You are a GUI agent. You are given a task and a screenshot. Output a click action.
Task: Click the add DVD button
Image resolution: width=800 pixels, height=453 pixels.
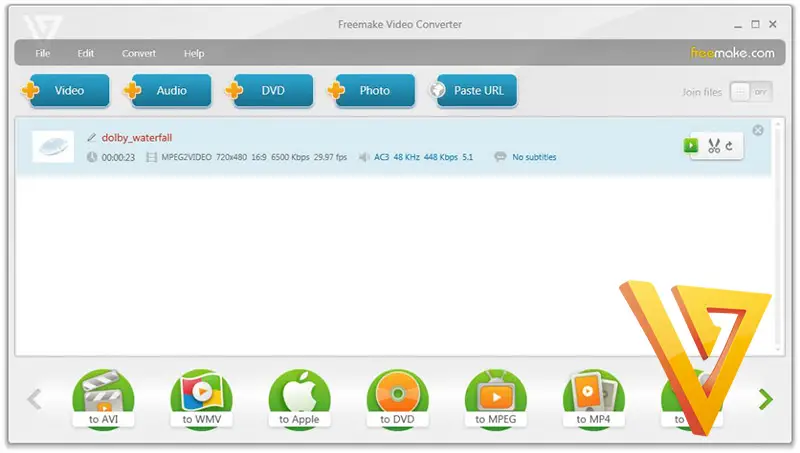[270, 90]
